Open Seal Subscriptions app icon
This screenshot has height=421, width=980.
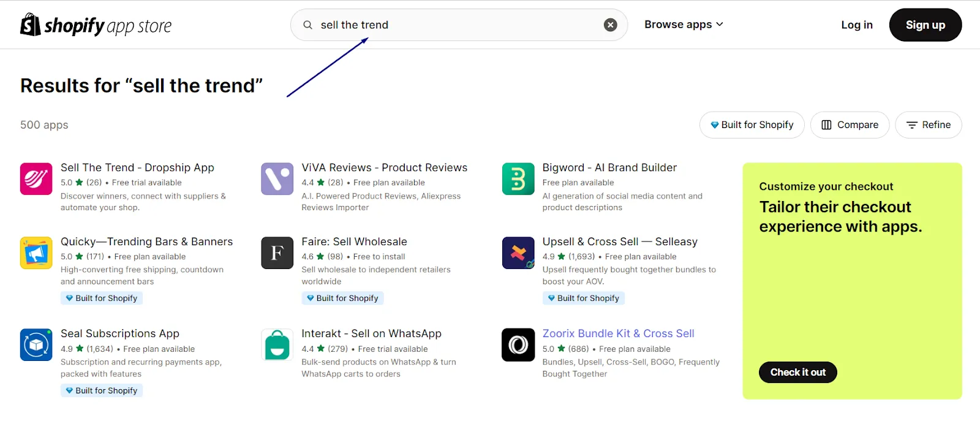pyautogui.click(x=36, y=345)
